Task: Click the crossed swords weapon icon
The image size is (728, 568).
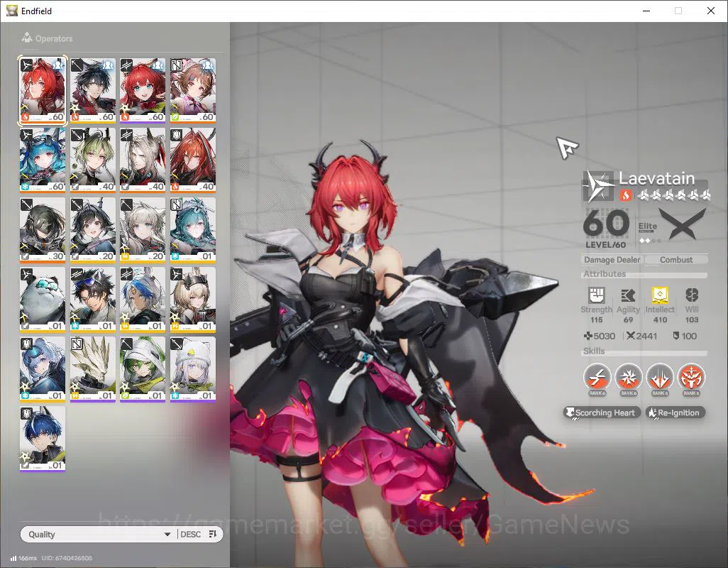Action: coord(683,224)
